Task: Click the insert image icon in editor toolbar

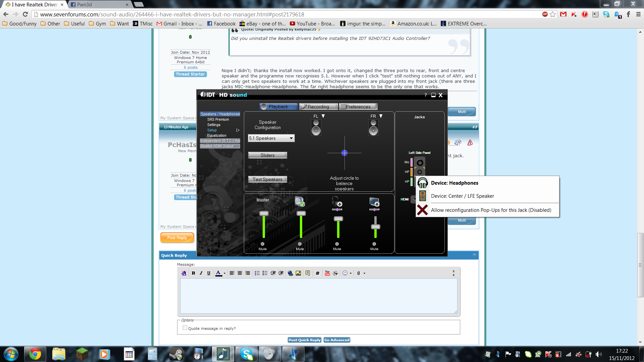Action: 298,273
